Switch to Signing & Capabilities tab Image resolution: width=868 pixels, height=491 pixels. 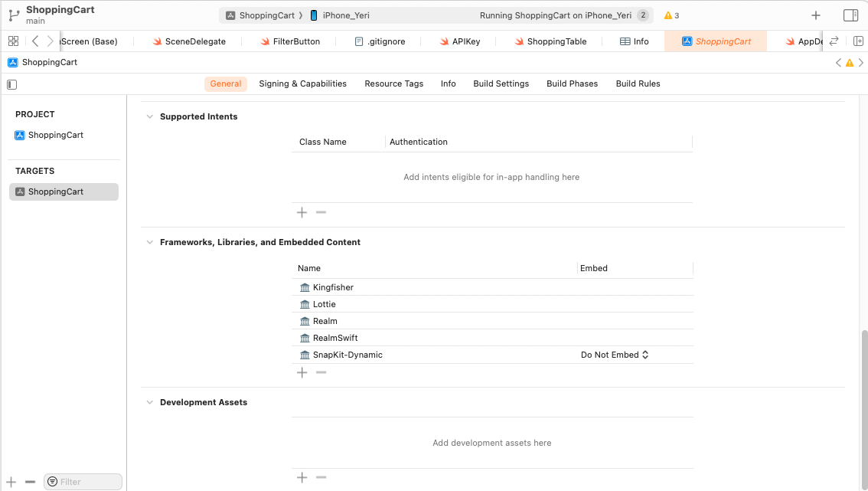(x=303, y=83)
